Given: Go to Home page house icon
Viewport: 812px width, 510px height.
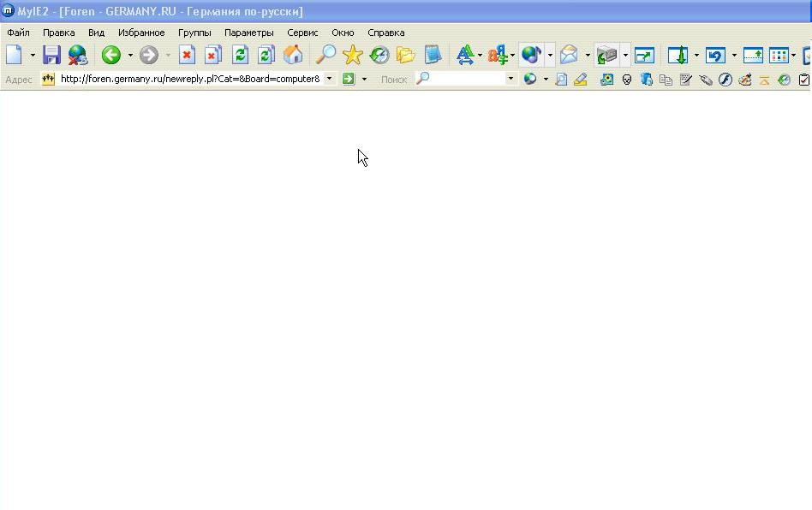Looking at the screenshot, I should point(293,55).
